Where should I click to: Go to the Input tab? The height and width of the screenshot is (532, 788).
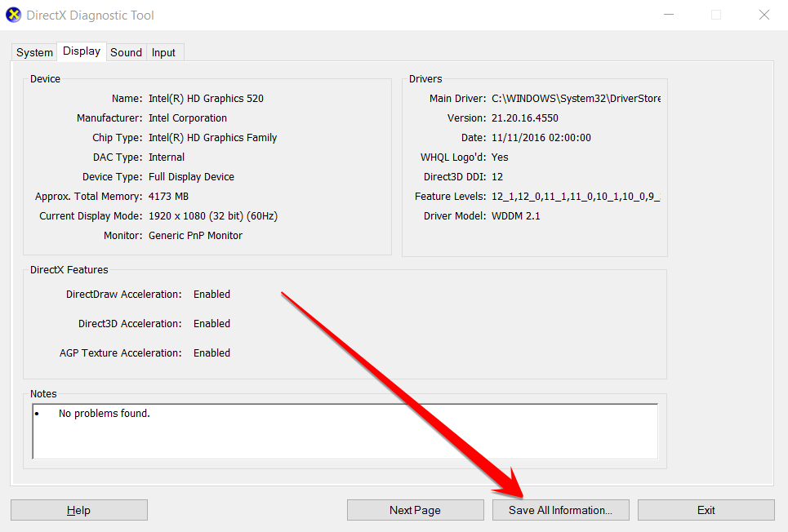164,52
